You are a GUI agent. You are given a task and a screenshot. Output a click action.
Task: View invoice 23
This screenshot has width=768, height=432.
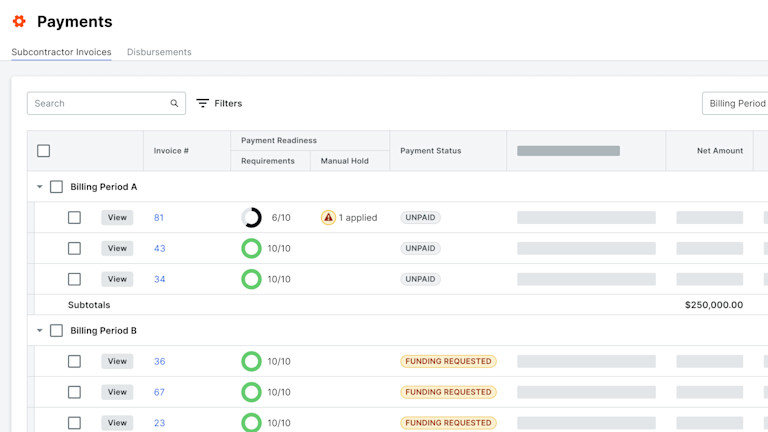[x=117, y=423]
